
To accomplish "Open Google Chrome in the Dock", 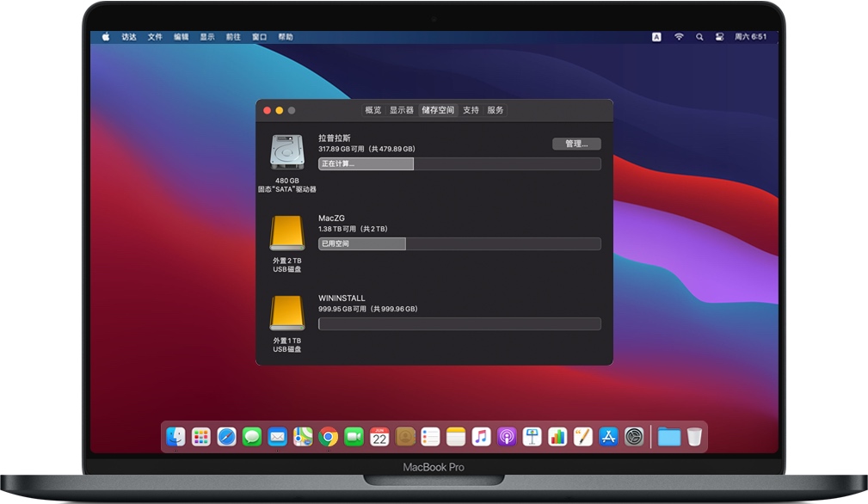I will pos(328,437).
